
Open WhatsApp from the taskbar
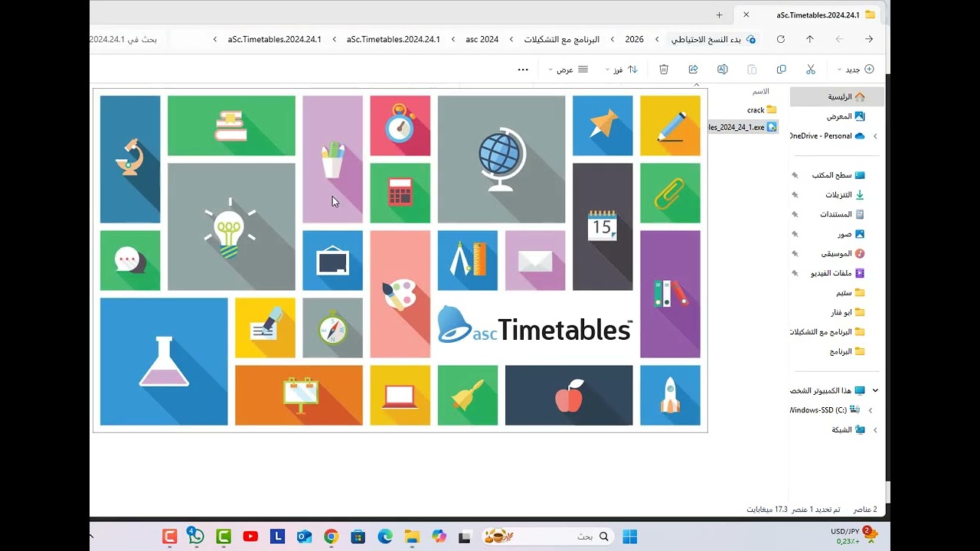(x=195, y=536)
